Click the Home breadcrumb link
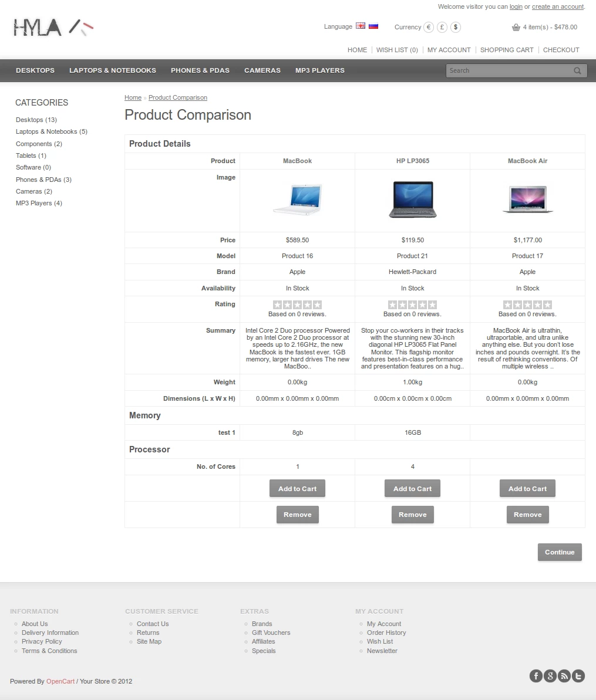Viewport: 596px width, 700px height. [133, 97]
